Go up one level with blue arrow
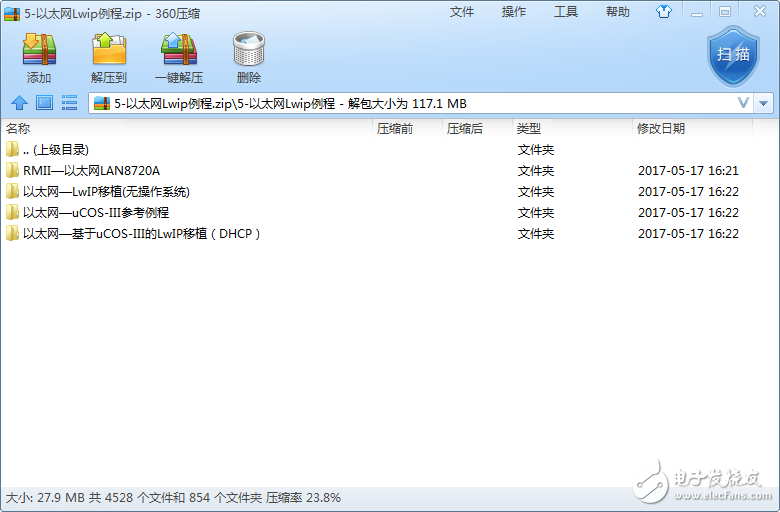This screenshot has height=512, width=780. [18, 103]
